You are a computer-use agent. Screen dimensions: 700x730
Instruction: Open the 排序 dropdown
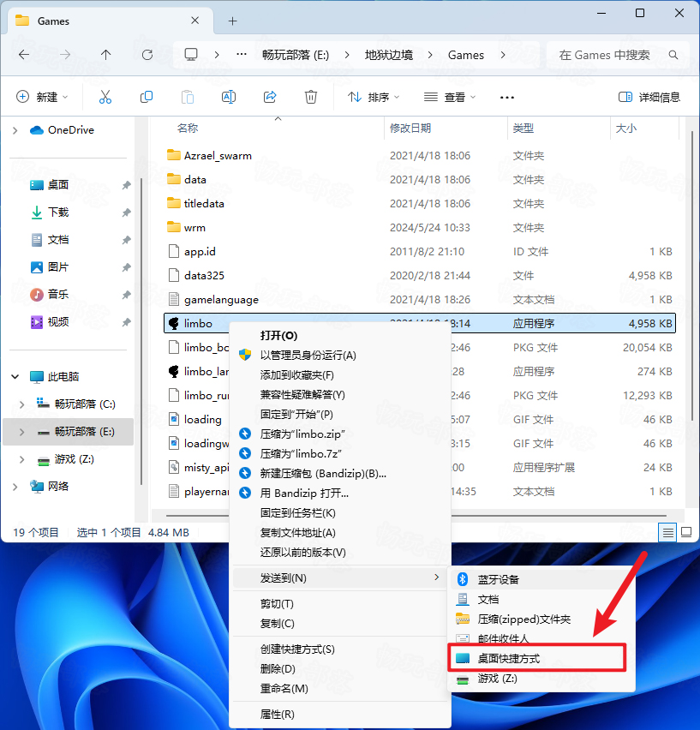pos(374,97)
